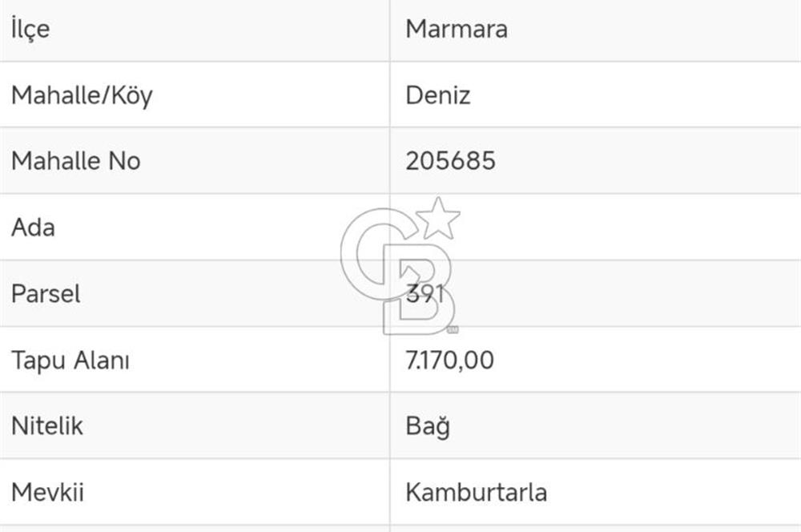
Task: Click the area value 7.170,00
Action: [x=450, y=361]
